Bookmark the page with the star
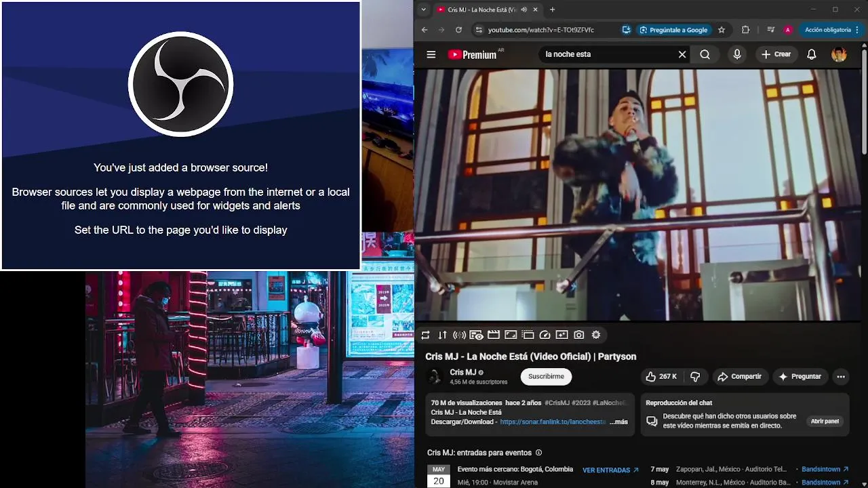This screenshot has width=868, height=488. click(722, 30)
